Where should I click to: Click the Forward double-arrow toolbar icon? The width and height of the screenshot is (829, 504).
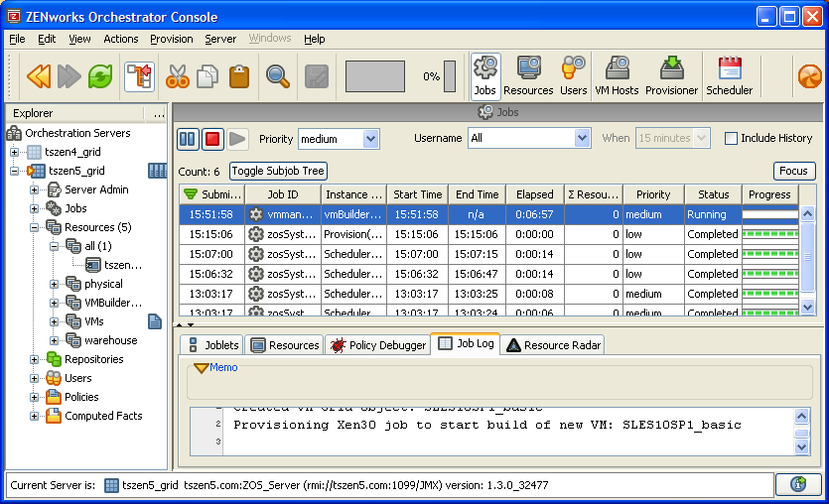[x=69, y=76]
